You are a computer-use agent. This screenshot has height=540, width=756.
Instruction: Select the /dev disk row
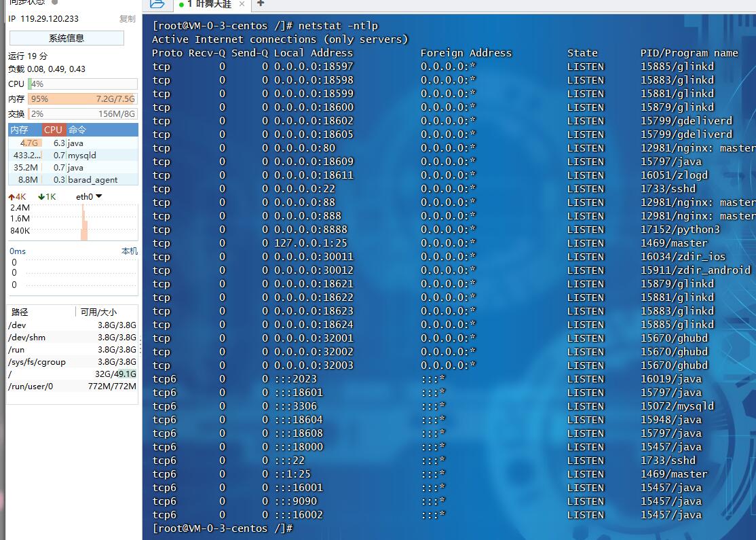pyautogui.click(x=73, y=325)
